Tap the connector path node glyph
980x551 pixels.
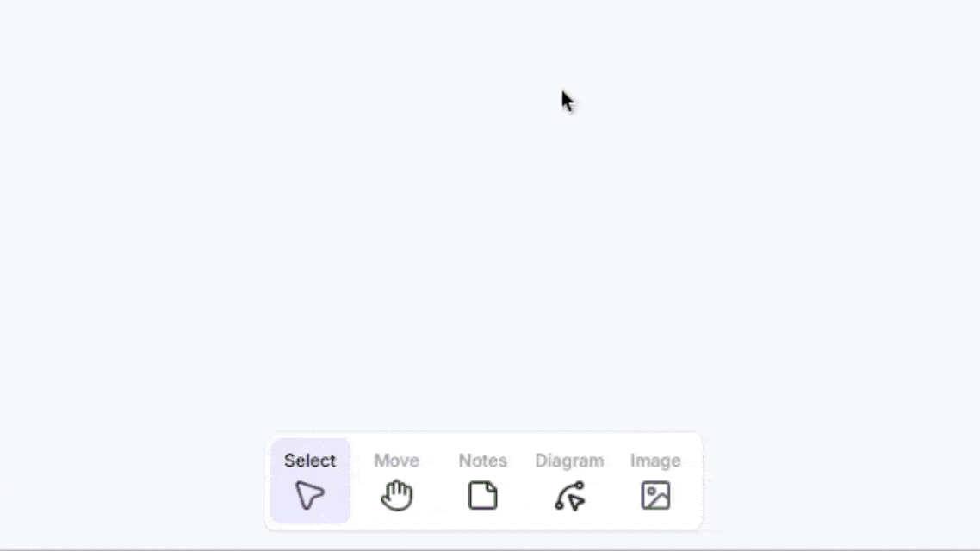pos(569,495)
